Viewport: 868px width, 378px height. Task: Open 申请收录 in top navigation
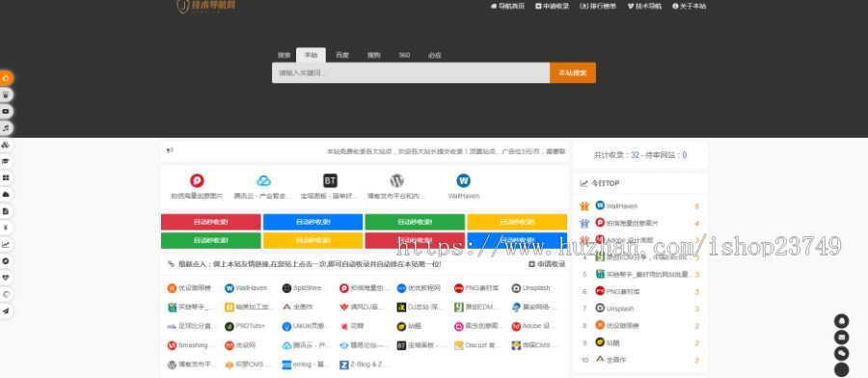tap(553, 6)
